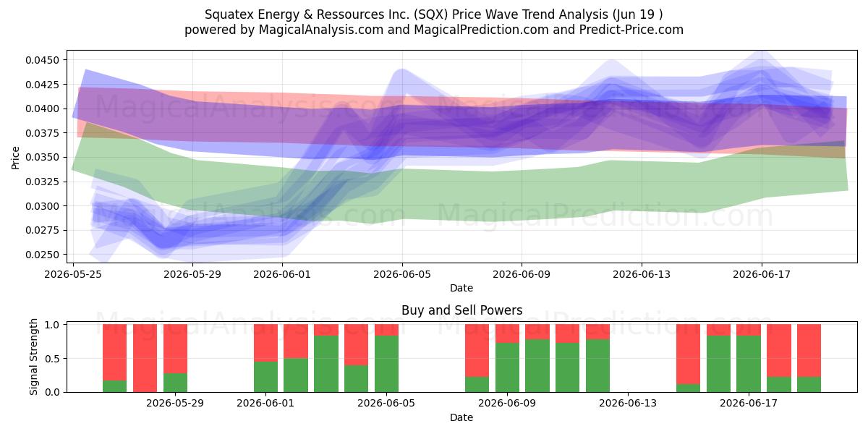The image size is (868, 434).
Task: Click the red sell segment of 2026-06-15 bar
Action: [x=688, y=354]
